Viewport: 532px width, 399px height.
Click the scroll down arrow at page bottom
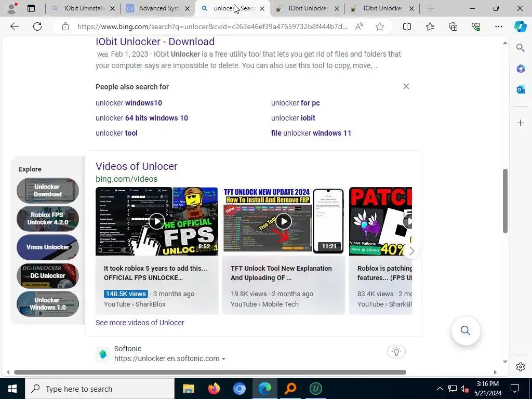tap(505, 362)
